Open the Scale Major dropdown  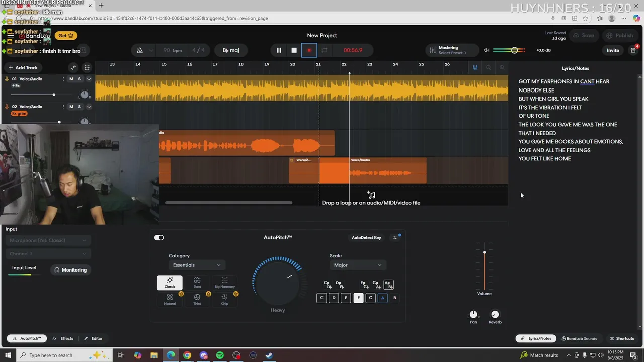(x=358, y=265)
